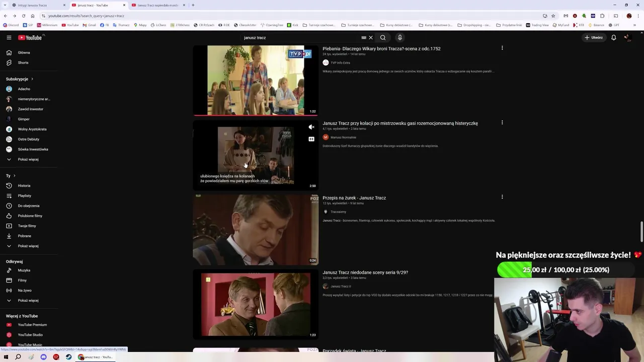Screen dimensions: 644x362
Task: Open the Mariusz Normalnie channel
Action: 343,137
